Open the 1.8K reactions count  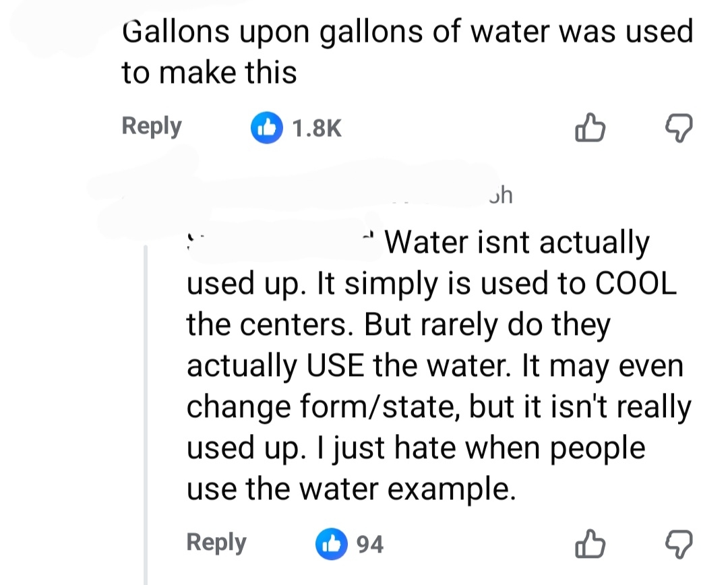click(x=317, y=127)
